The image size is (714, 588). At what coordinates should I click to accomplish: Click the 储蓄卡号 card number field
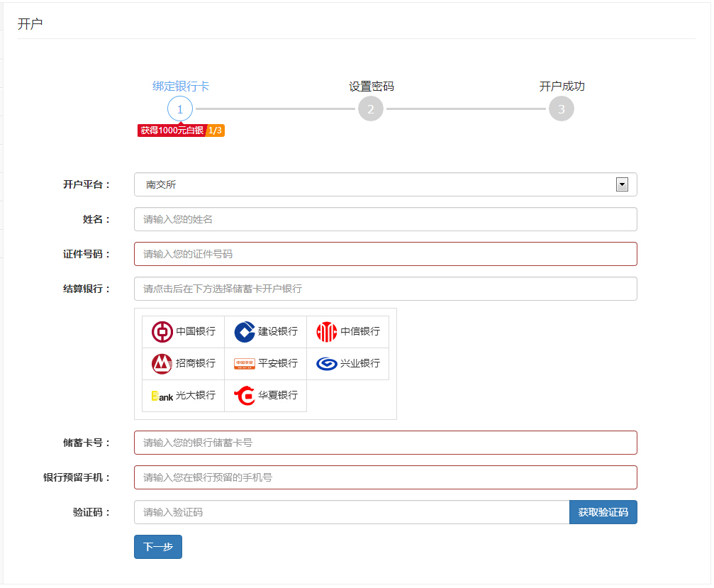[x=385, y=442]
